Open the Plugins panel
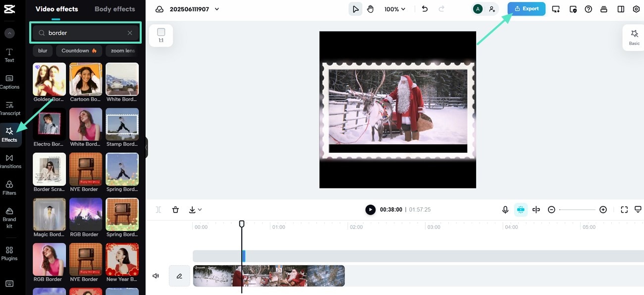Image resolution: width=644 pixels, height=295 pixels. (x=9, y=254)
